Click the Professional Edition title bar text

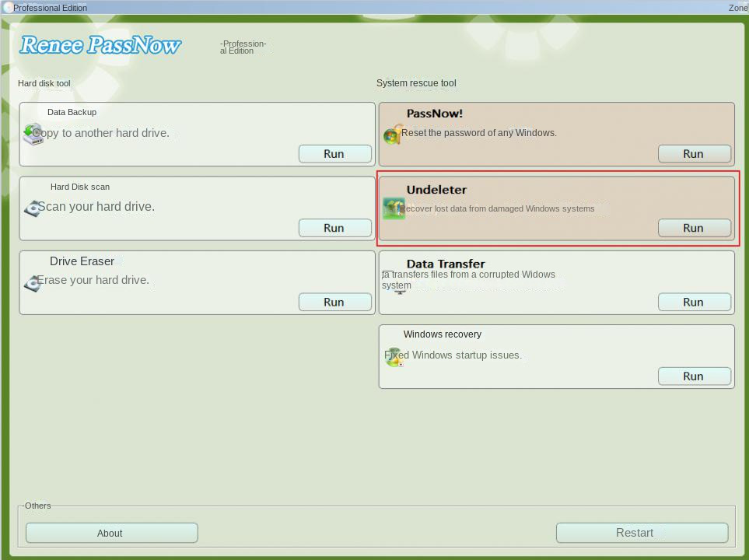pyautogui.click(x=49, y=8)
